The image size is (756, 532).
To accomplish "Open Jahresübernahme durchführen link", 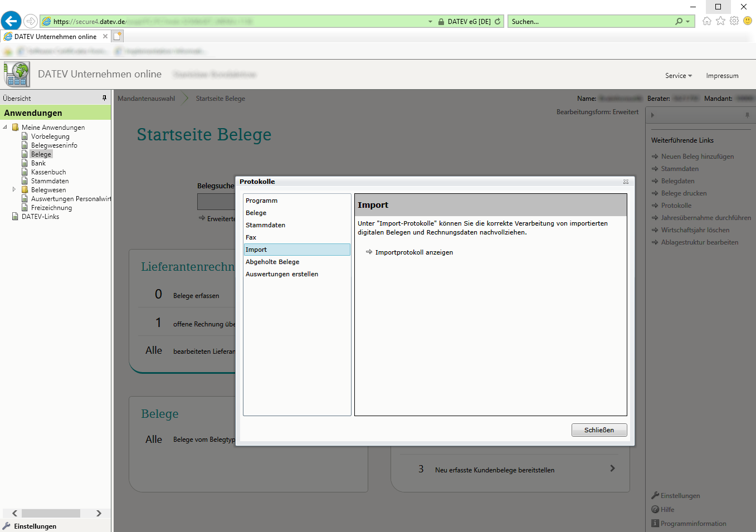I will [706, 218].
